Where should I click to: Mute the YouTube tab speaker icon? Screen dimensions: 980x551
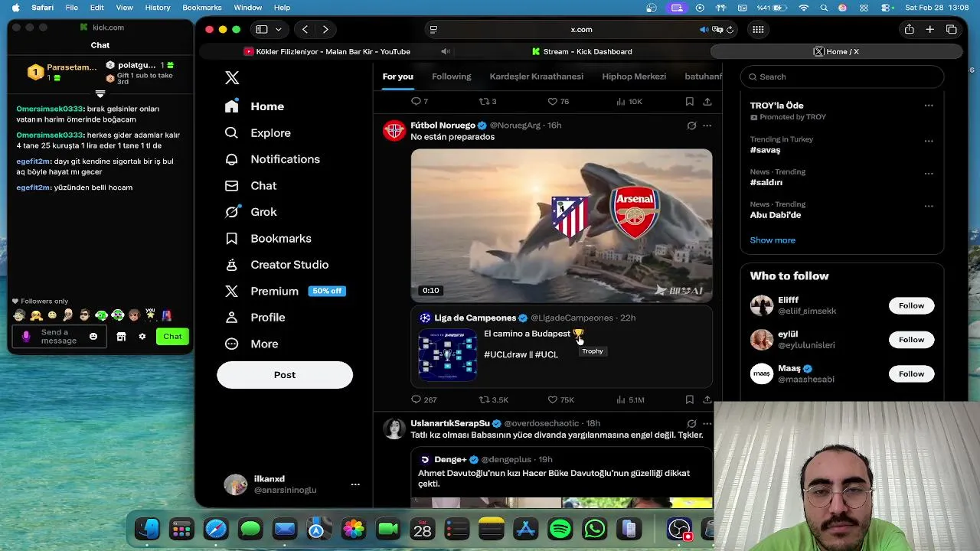[x=445, y=51]
